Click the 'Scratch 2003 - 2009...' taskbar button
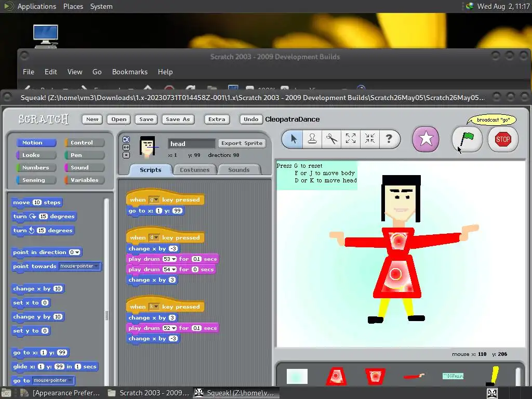Viewport: 532px width, 399px height. pyautogui.click(x=149, y=393)
